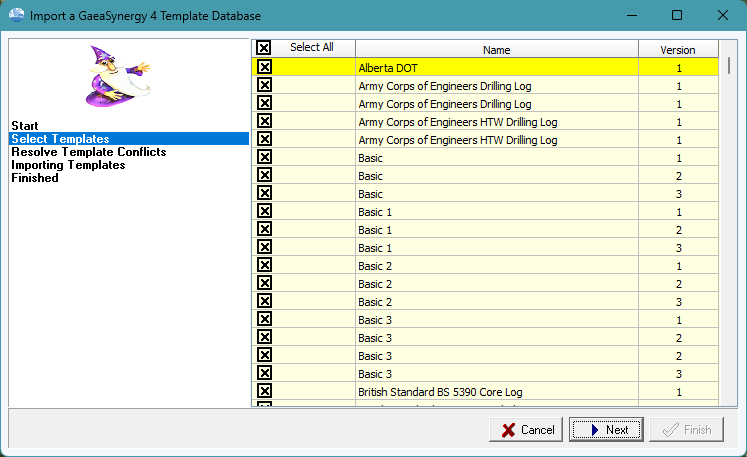The height and width of the screenshot is (457, 747).
Task: Select the Alberta DOT template row
Action: tap(496, 68)
